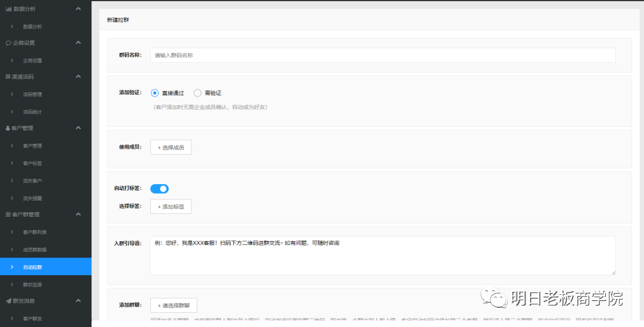The image size is (644, 327).
Task: Click the 添加群聊 field label
Action: click(x=130, y=305)
